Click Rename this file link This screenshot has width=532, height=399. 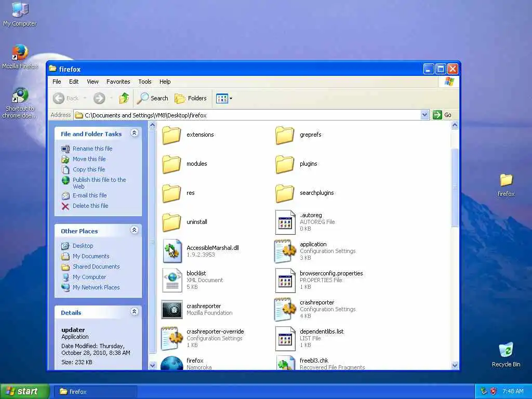pyautogui.click(x=92, y=149)
